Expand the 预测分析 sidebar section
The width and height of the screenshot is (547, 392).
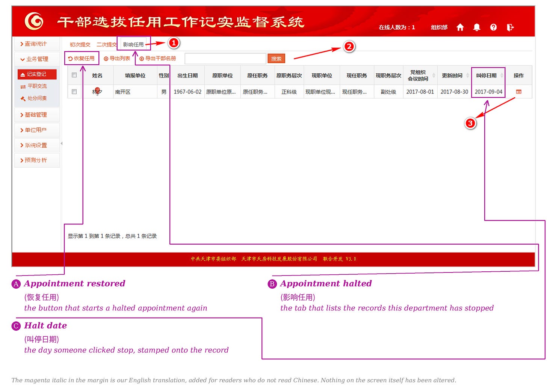(37, 160)
